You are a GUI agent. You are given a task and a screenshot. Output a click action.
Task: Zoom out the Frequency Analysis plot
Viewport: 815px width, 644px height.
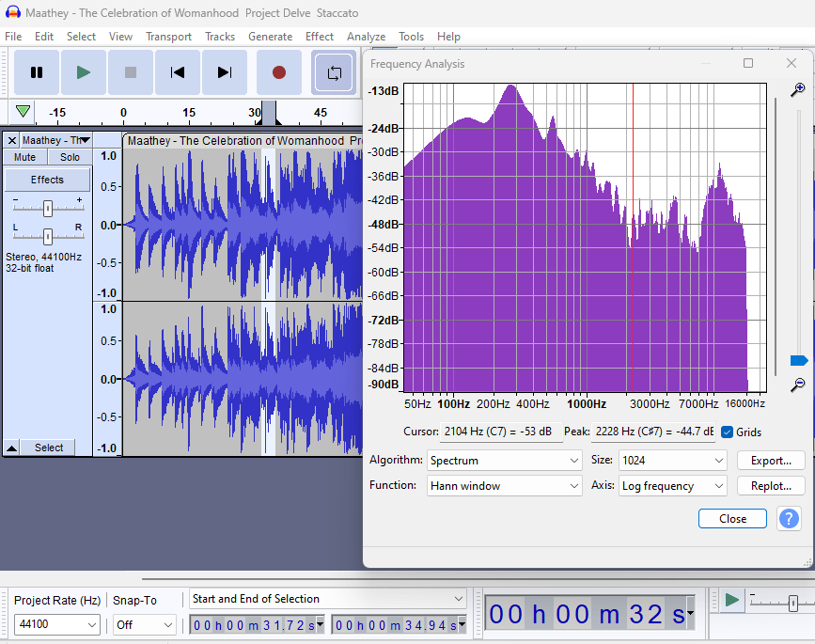pos(797,385)
